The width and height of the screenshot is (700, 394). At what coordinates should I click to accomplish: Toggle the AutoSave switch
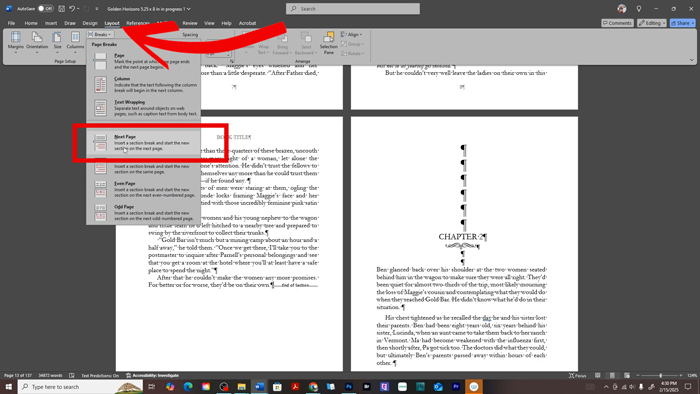[x=45, y=8]
